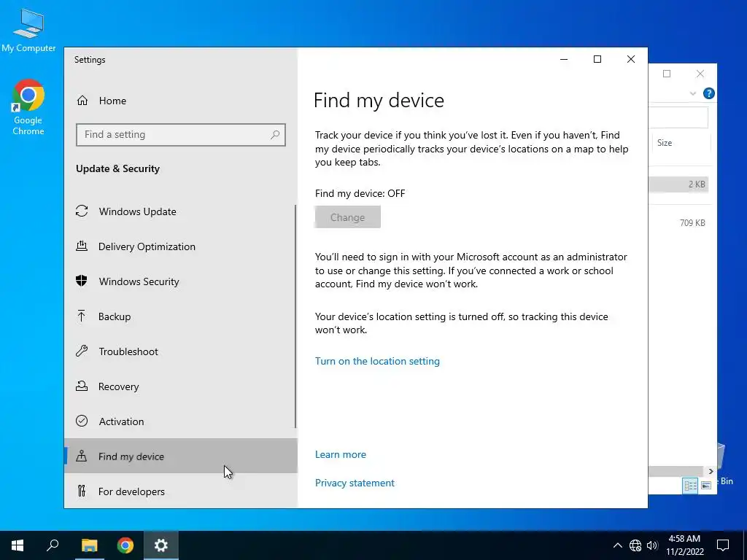Click the Find my device person icon

pos(82,456)
